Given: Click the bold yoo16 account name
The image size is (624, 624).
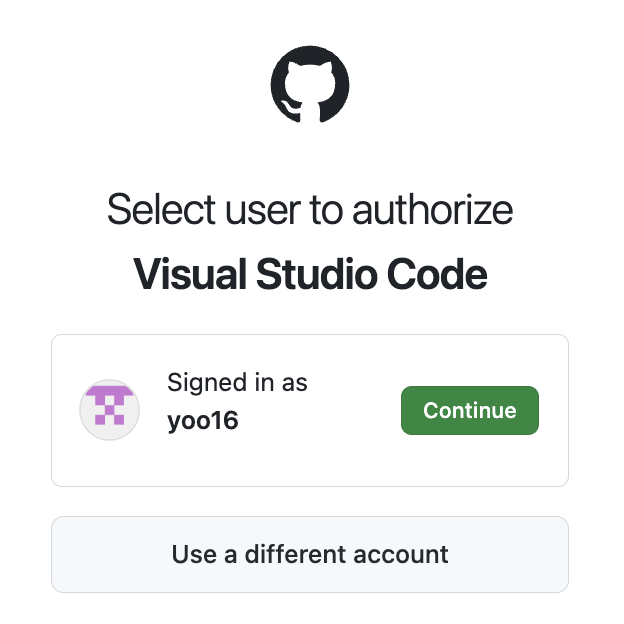Looking at the screenshot, I should pyautogui.click(x=203, y=421).
